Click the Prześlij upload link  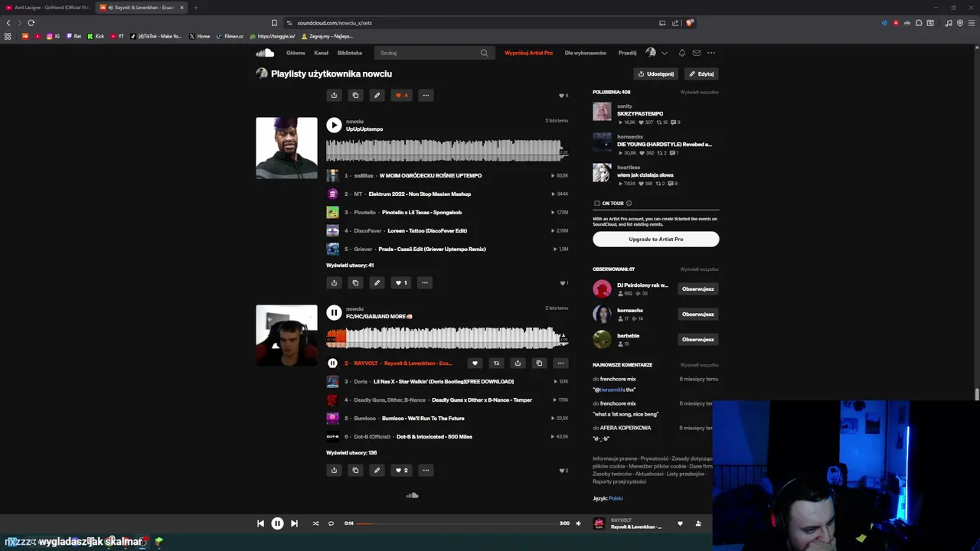(627, 53)
